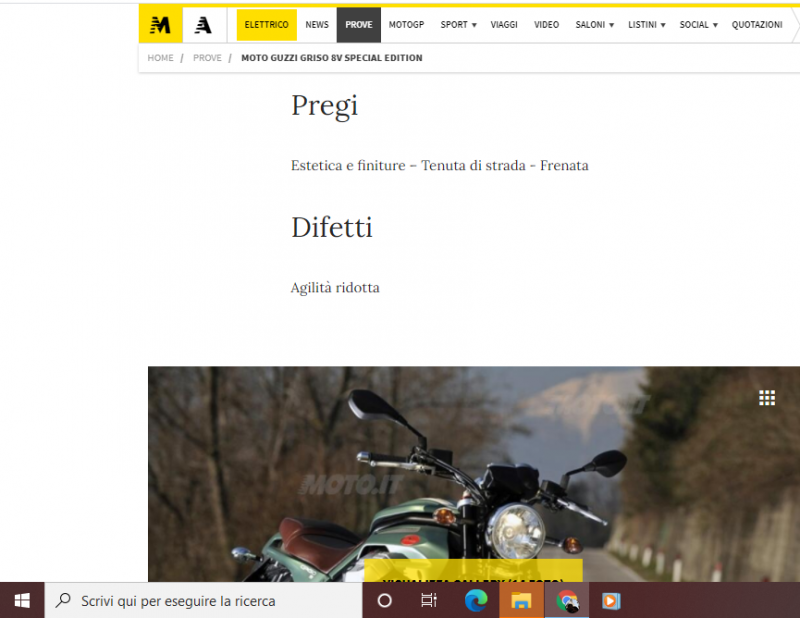
Task: Open Task View in the taskbar
Action: pos(429,601)
